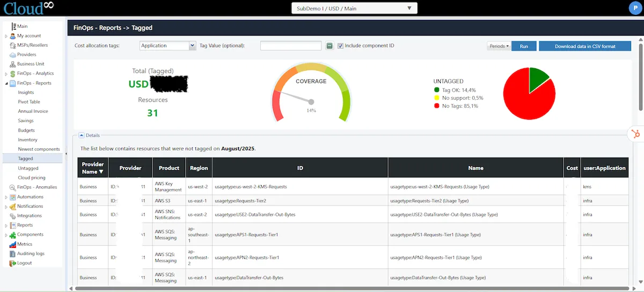The image size is (644, 292).
Task: Collapse the Details section
Action: pos(81,135)
